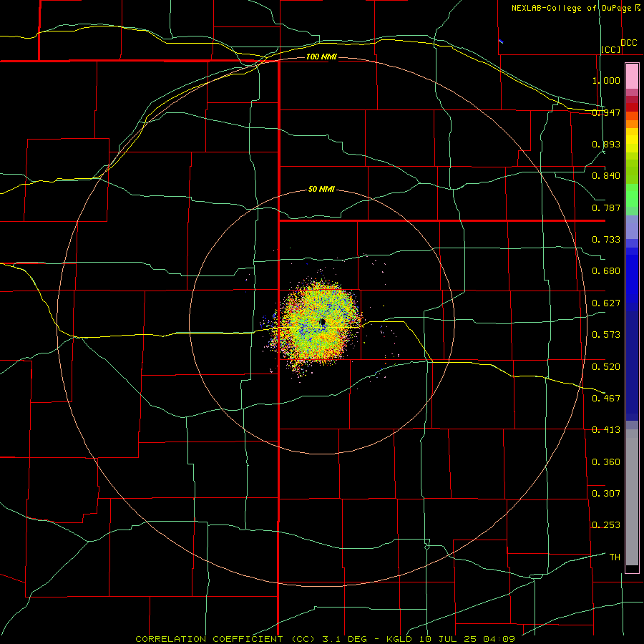Select the 0.467 legend value

pyautogui.click(x=606, y=399)
